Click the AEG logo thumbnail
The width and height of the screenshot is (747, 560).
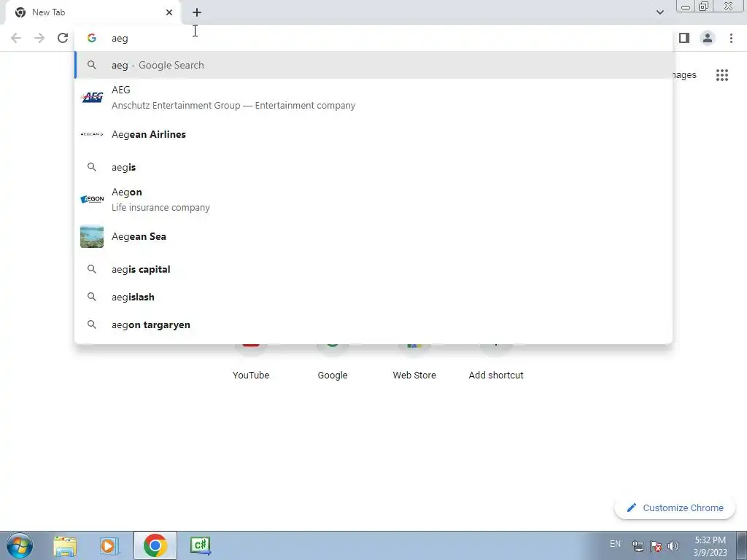tap(92, 97)
